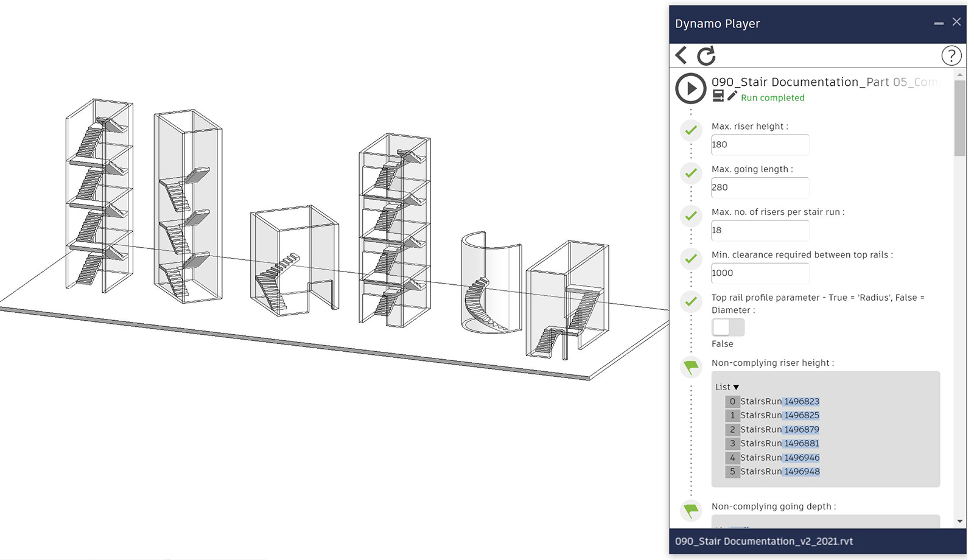This screenshot has width=974, height=560.
Task: Click the refresh scripts icon
Action: (x=706, y=56)
